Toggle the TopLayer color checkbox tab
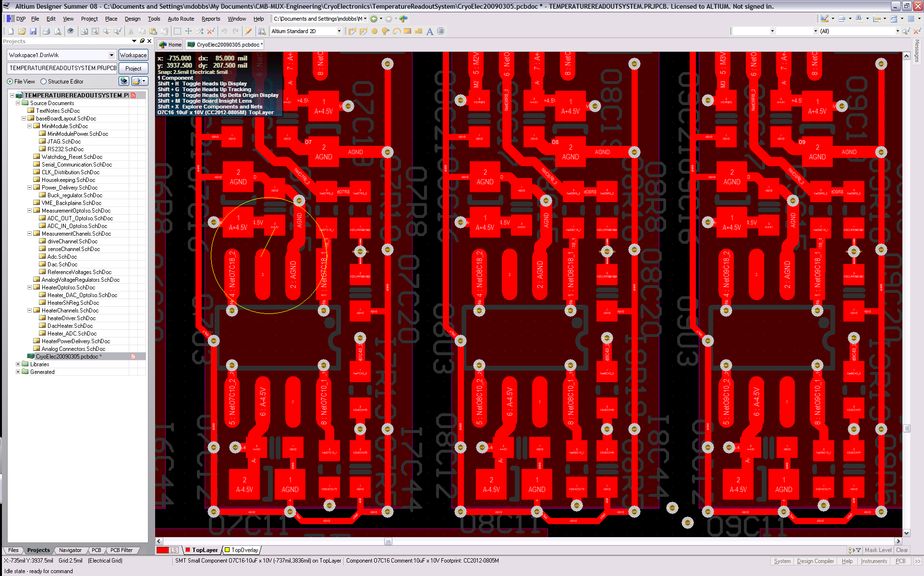924x576 pixels. (x=202, y=550)
